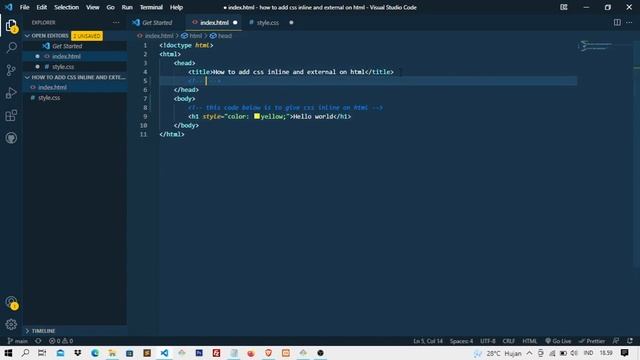Open errors and warnings count in status bar

[61, 341]
